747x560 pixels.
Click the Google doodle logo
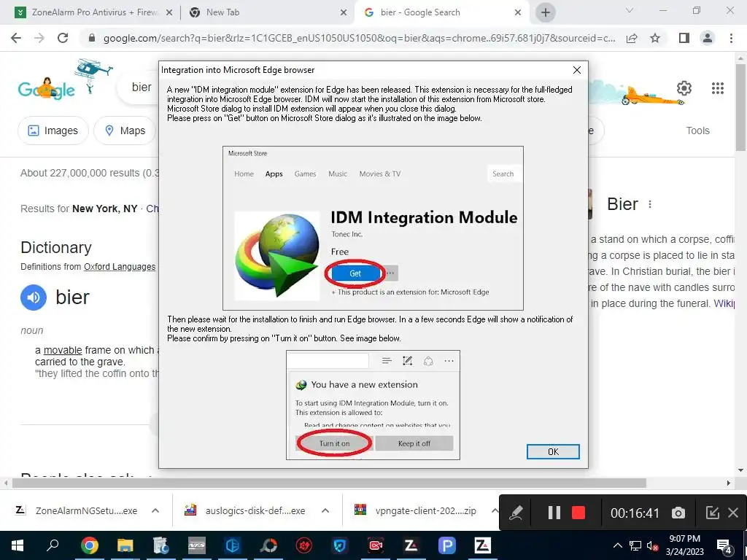pos(64,79)
